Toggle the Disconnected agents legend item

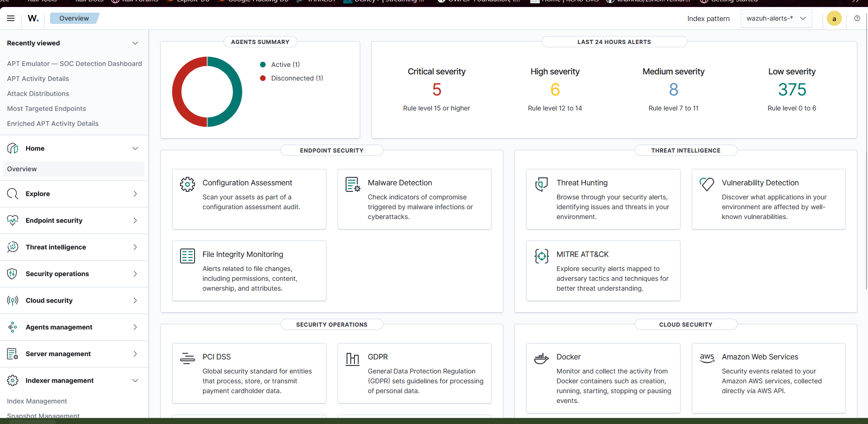(x=292, y=78)
